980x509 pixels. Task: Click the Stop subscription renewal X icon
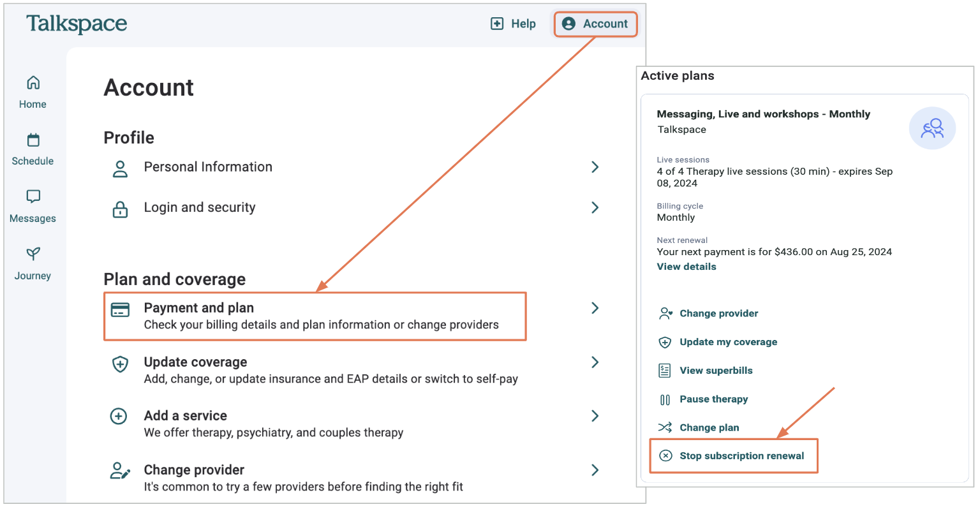tap(665, 455)
